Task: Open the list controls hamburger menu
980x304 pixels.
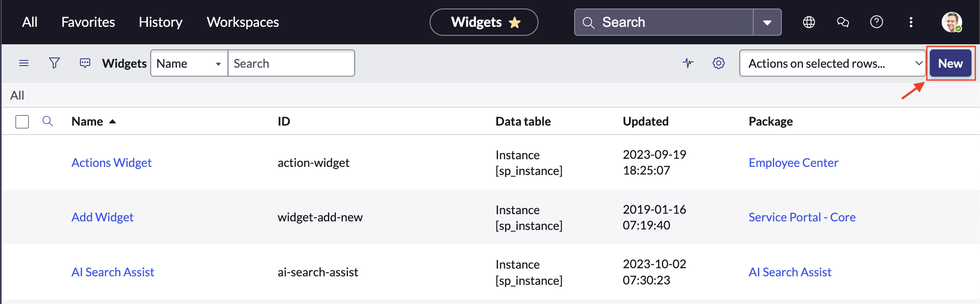Action: tap(24, 63)
